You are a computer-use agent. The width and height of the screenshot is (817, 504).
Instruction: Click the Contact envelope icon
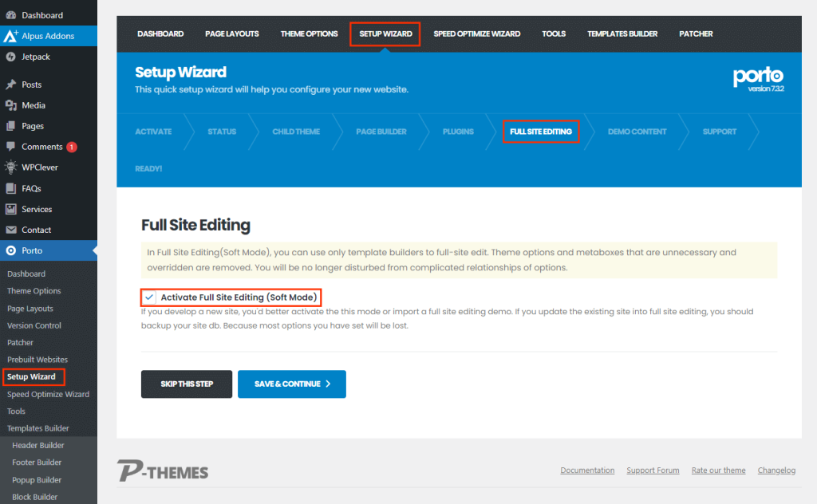(x=11, y=230)
